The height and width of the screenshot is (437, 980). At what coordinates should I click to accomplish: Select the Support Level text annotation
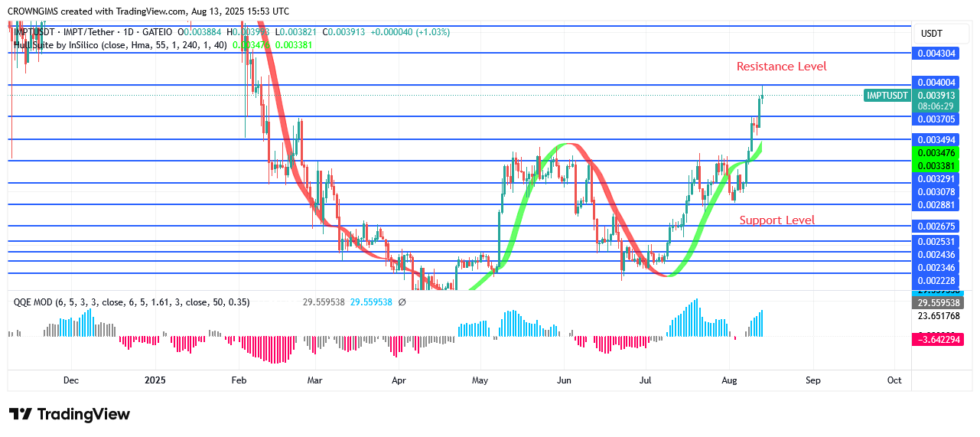777,220
